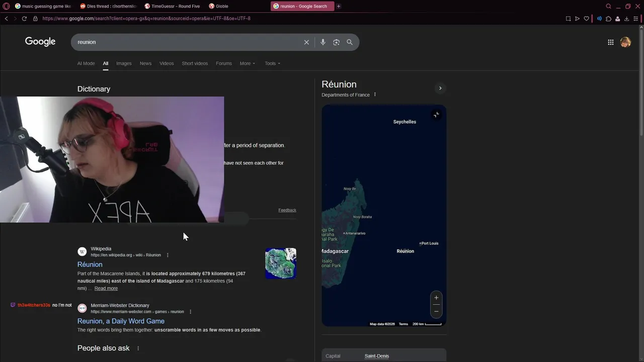Open Easy Setup sliders icon
The image size is (644, 362).
pyautogui.click(x=636, y=19)
